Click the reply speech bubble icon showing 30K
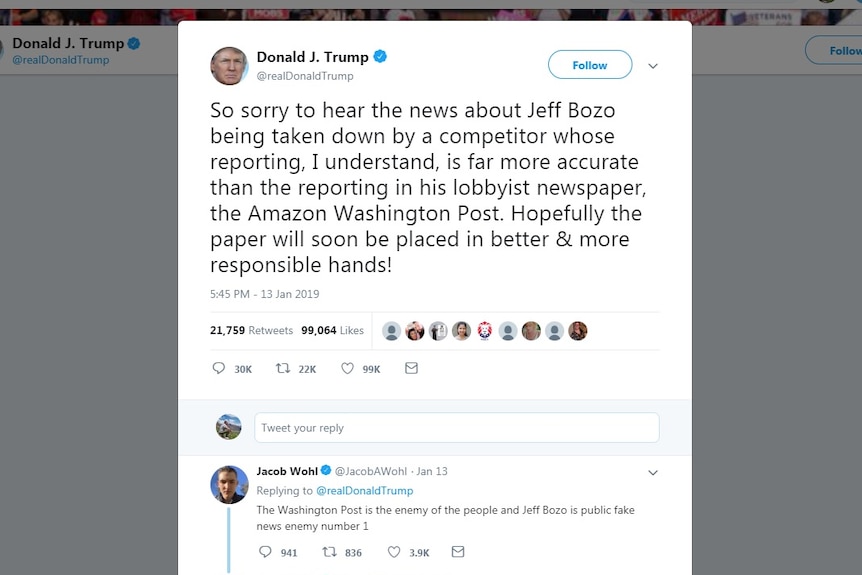862x575 pixels. (x=218, y=368)
